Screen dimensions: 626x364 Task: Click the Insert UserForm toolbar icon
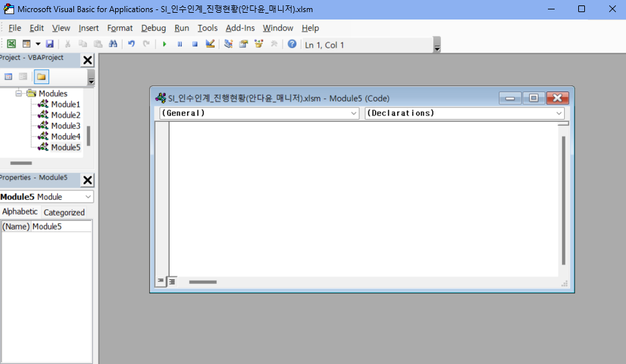[x=26, y=44]
